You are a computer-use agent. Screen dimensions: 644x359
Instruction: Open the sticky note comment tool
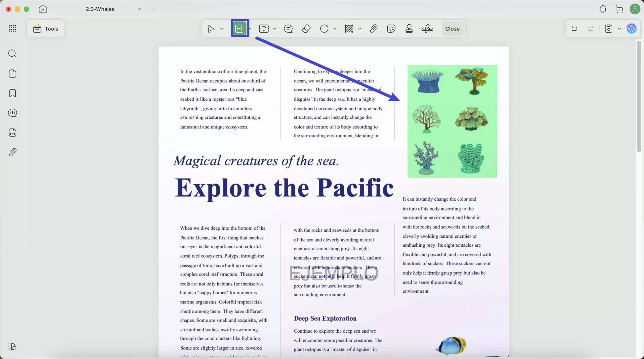click(x=288, y=29)
